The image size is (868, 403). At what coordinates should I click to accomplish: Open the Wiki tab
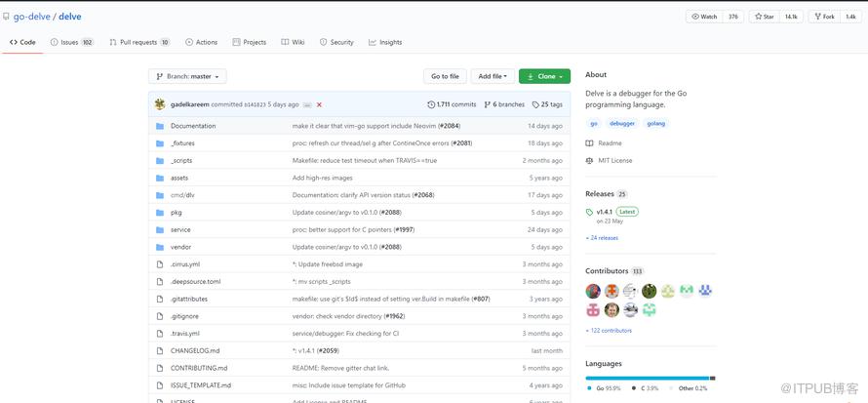293,42
